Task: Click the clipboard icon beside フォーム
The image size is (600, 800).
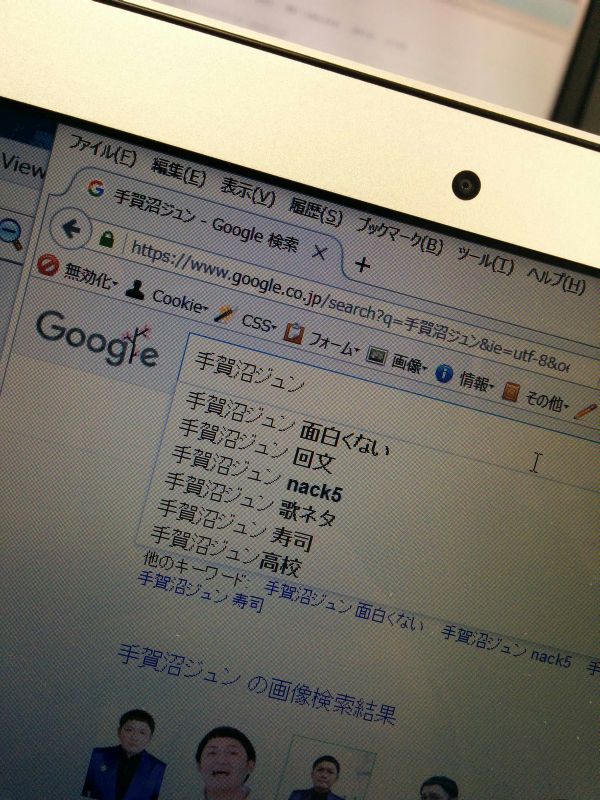Action: tap(294, 334)
